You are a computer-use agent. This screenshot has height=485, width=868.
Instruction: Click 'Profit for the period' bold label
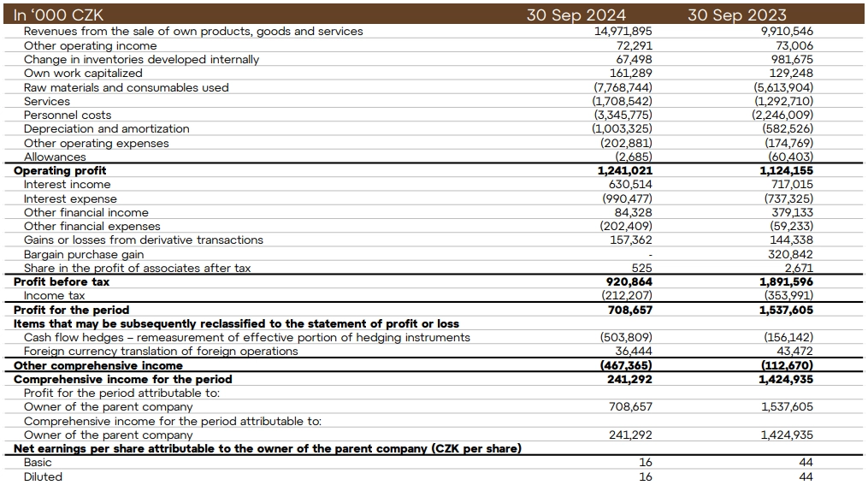tap(72, 310)
